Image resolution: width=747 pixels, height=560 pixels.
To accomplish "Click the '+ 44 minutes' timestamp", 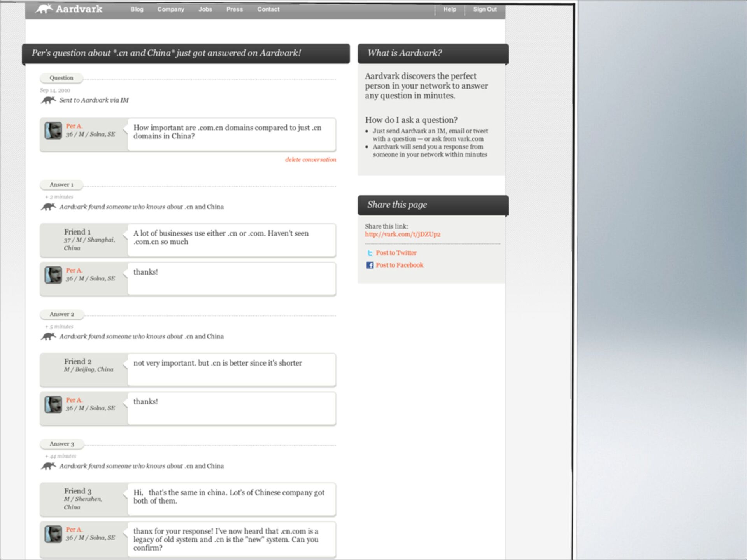I will point(61,456).
